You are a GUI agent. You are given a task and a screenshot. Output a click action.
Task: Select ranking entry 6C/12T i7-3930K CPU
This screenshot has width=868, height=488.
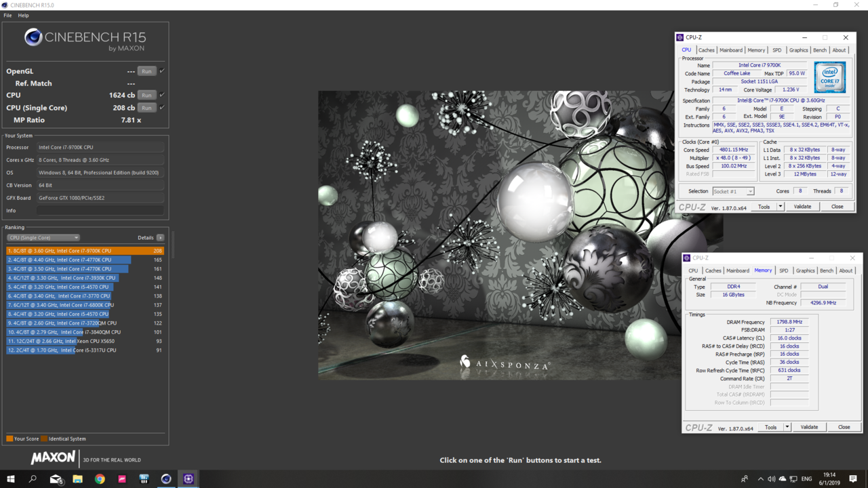(x=85, y=278)
